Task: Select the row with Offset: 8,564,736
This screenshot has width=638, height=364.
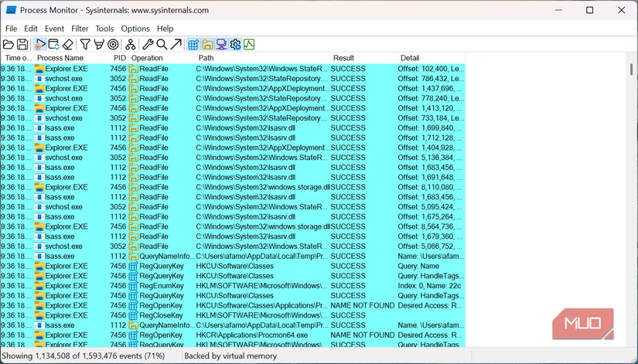Action: [233, 226]
